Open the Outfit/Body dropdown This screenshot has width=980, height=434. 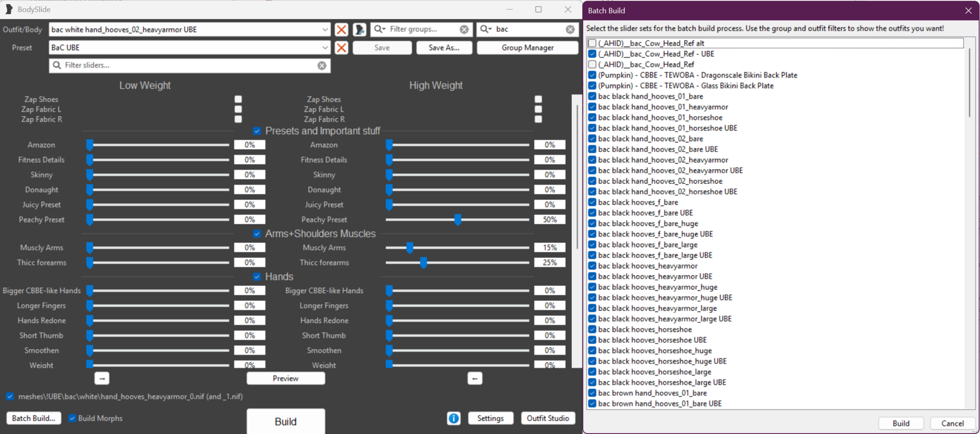tap(325, 30)
